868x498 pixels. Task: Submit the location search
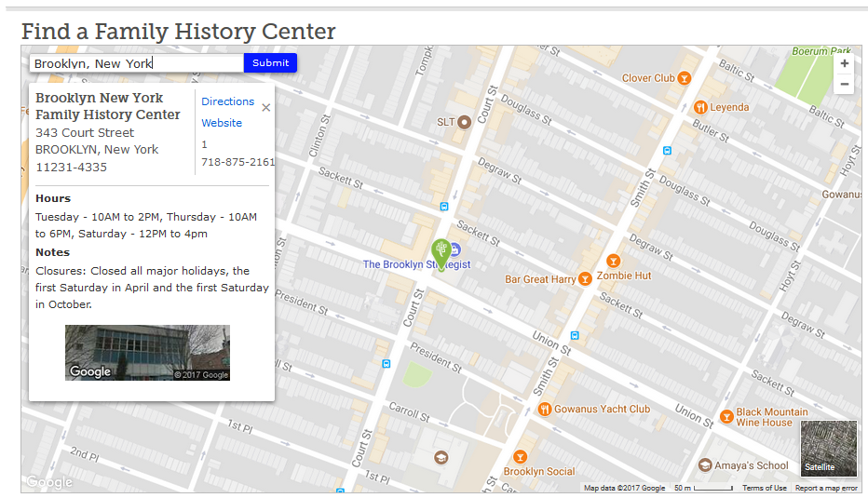270,63
